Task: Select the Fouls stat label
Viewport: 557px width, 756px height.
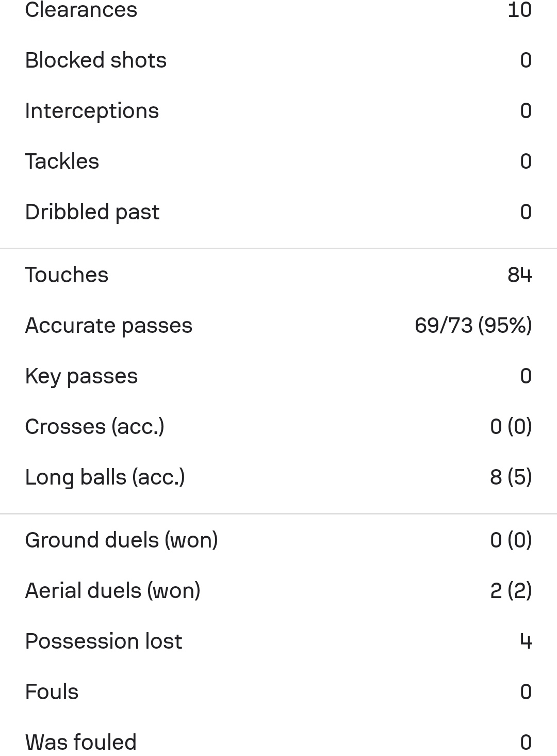Action: 52,692
